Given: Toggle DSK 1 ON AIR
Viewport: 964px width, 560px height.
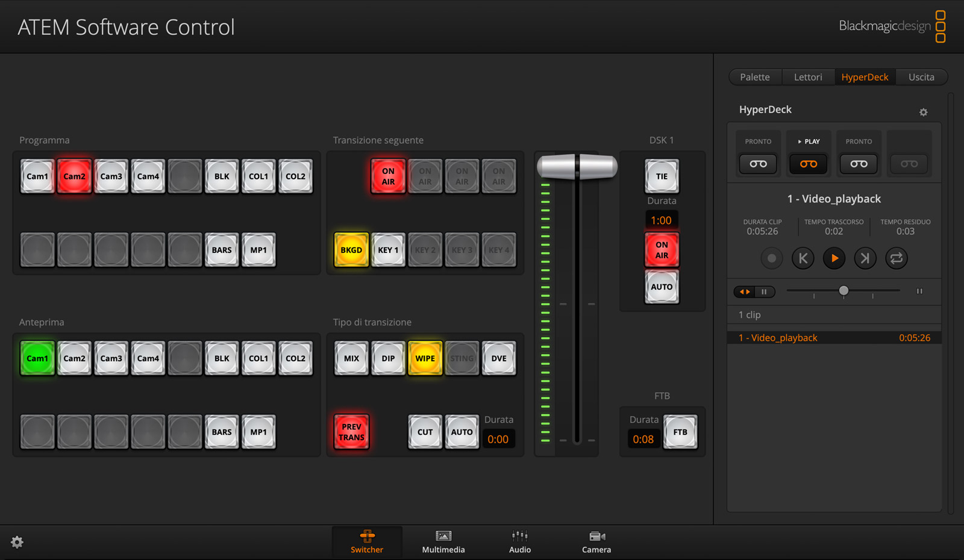Looking at the screenshot, I should (661, 250).
